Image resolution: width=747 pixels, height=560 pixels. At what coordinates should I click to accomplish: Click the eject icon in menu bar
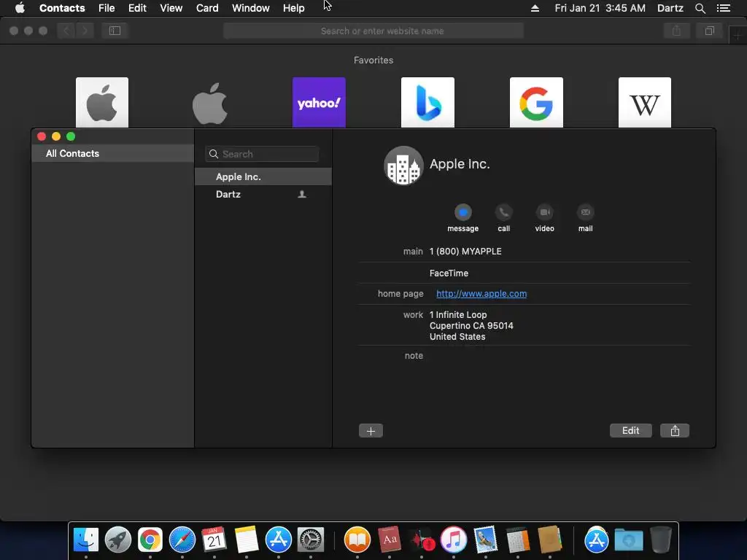click(535, 8)
